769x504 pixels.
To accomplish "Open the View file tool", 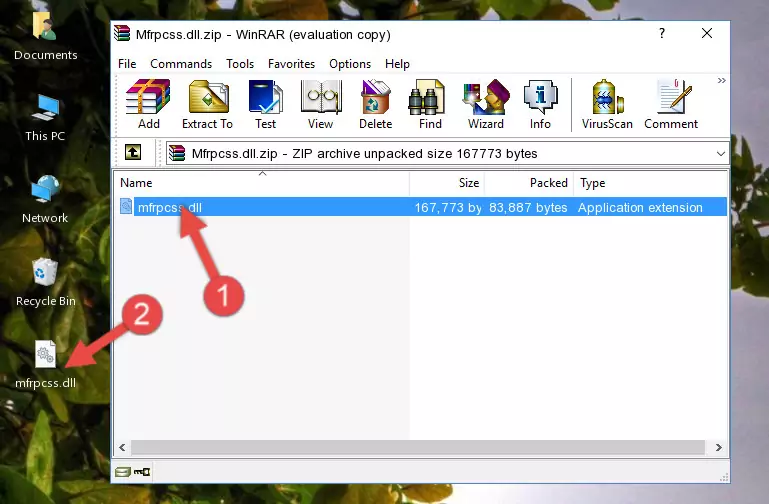I will point(320,104).
